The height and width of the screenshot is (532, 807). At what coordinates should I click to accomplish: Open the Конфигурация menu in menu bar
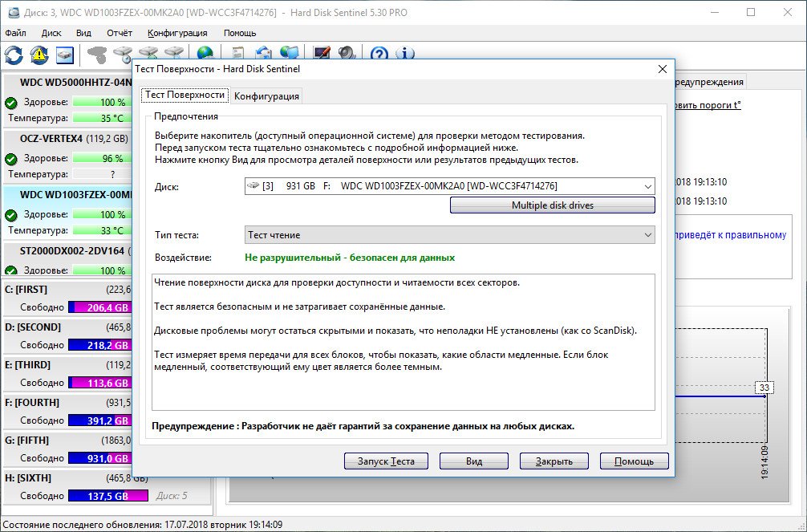pos(177,33)
